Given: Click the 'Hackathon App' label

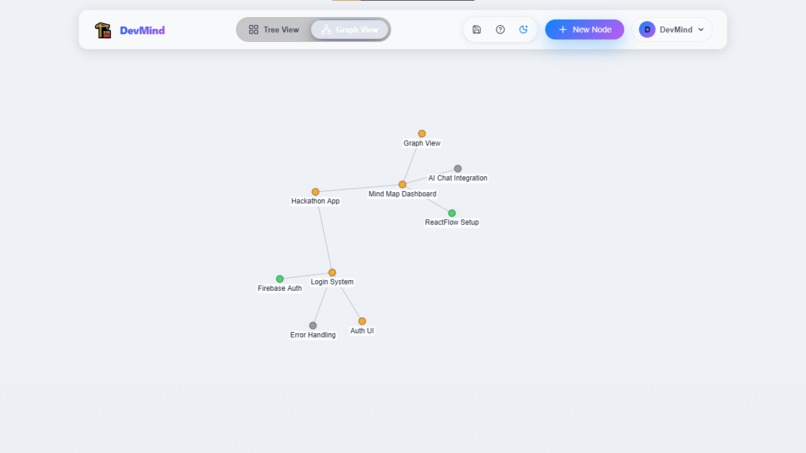Looking at the screenshot, I should pos(316,201).
